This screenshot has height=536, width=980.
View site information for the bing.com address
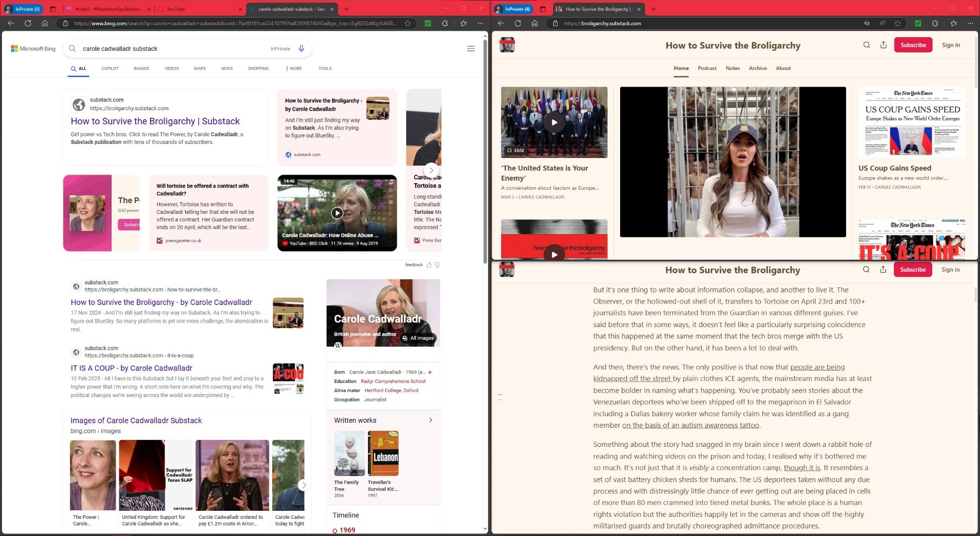pos(65,23)
